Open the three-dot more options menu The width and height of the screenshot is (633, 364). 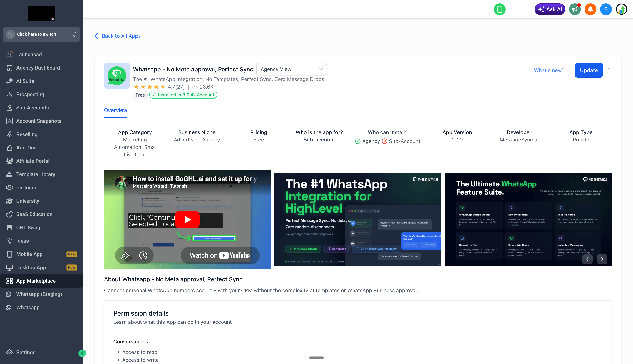[x=609, y=70]
